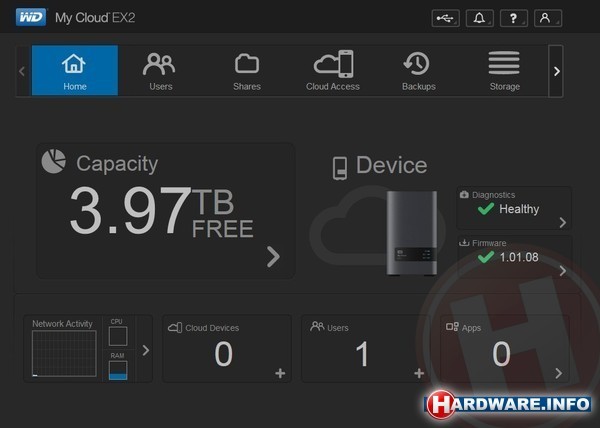Click the Apps count 0
This screenshot has height=428, width=600.
point(501,354)
